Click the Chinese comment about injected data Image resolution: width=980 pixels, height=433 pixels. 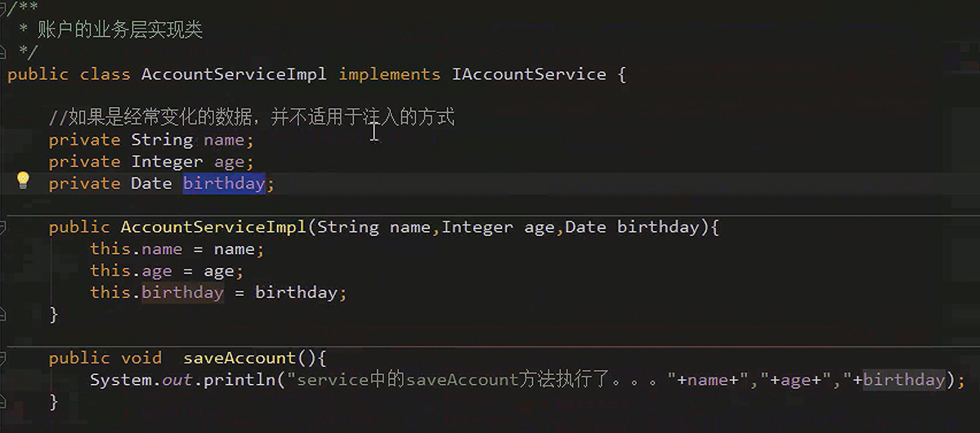[x=252, y=117]
